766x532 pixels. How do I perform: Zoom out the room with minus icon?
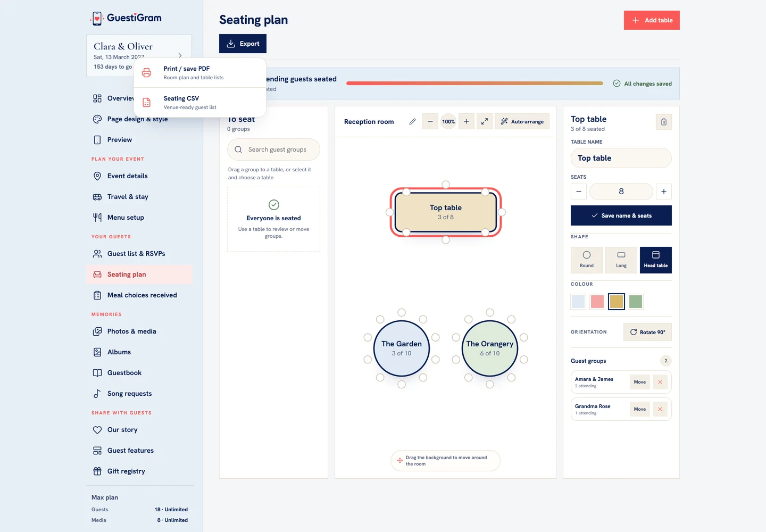tap(430, 122)
